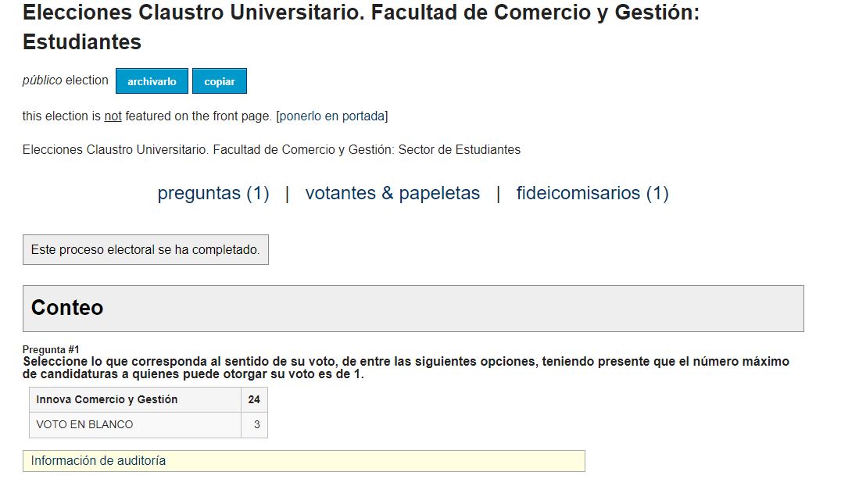Click the Conteo section header
The width and height of the screenshot is (841, 504).
(413, 309)
